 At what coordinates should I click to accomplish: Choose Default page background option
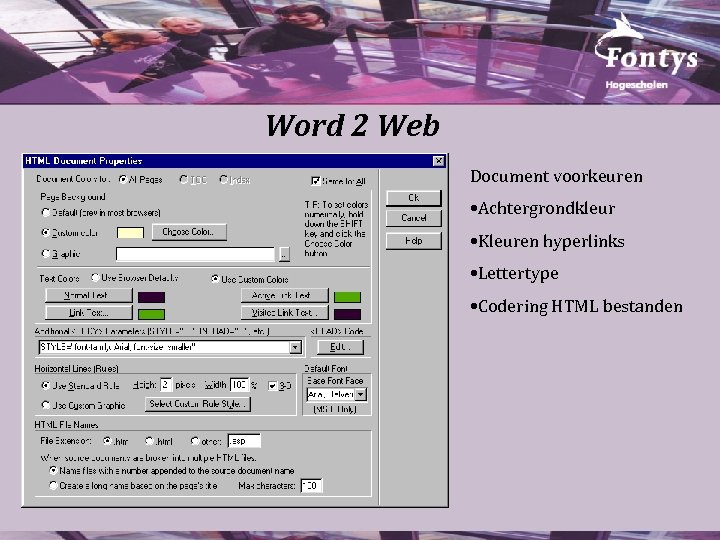tap(45, 213)
